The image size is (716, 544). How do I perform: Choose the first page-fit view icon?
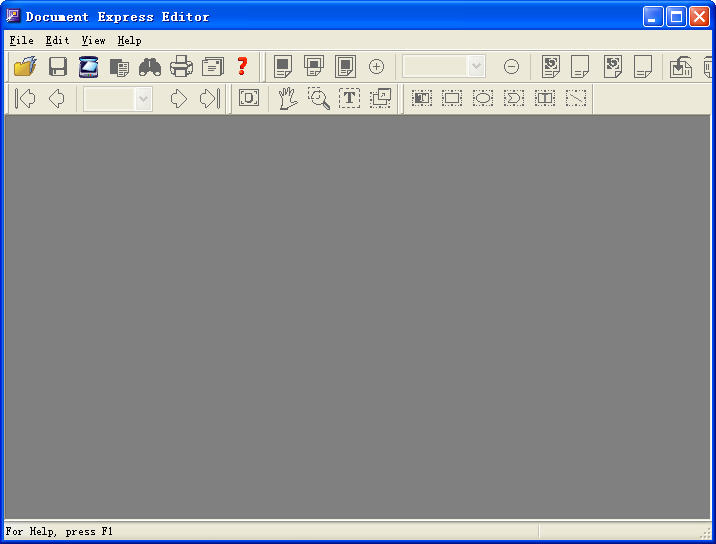point(283,67)
